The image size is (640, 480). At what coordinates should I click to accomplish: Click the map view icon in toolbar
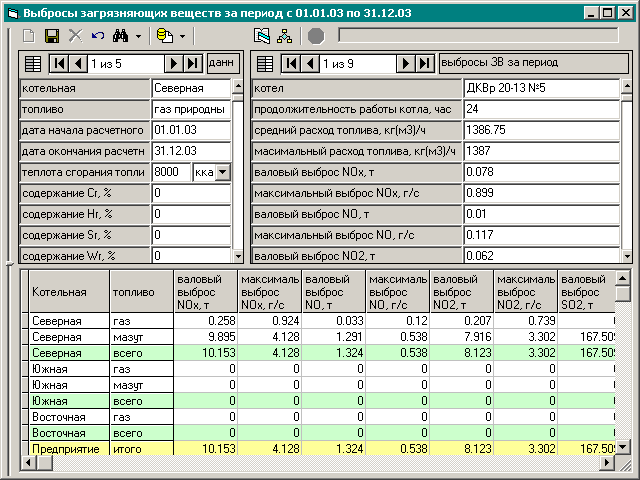click(x=262, y=36)
